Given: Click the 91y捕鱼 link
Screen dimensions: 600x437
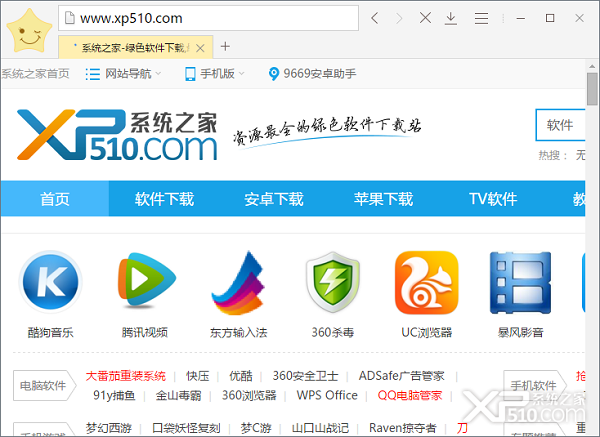Looking at the screenshot, I should 114,395.
